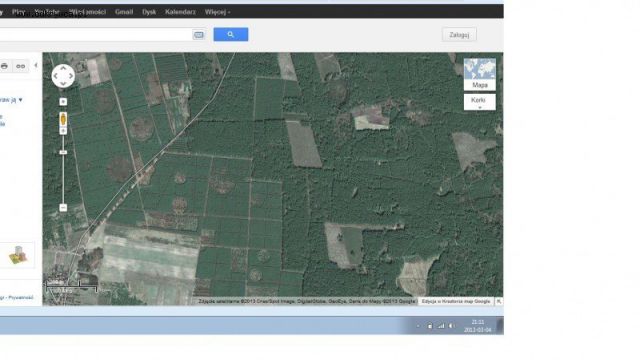Image resolution: width=640 pixels, height=360 pixels.
Task: Open the on-screen keyboard icon
Action: [x=199, y=35]
